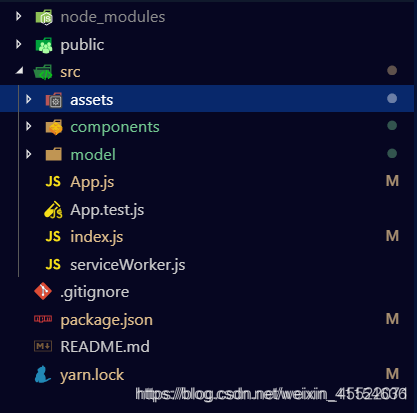Click the assets folder icon

click(x=54, y=100)
